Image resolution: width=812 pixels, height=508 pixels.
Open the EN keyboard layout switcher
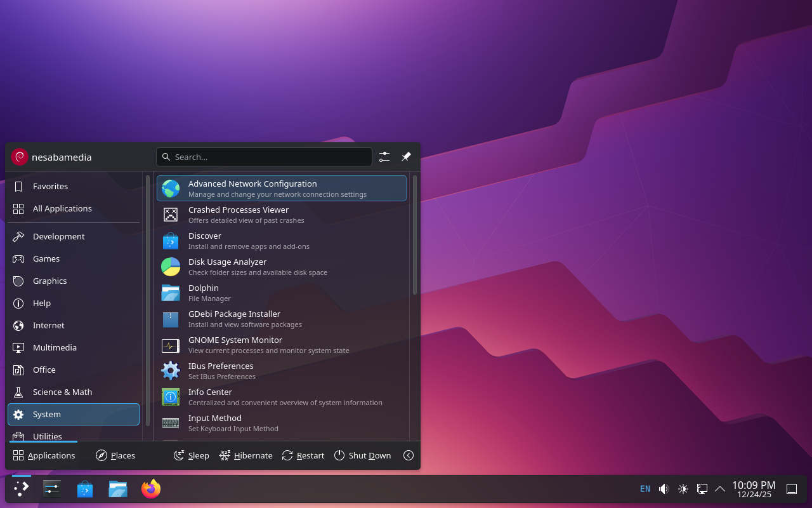click(645, 489)
